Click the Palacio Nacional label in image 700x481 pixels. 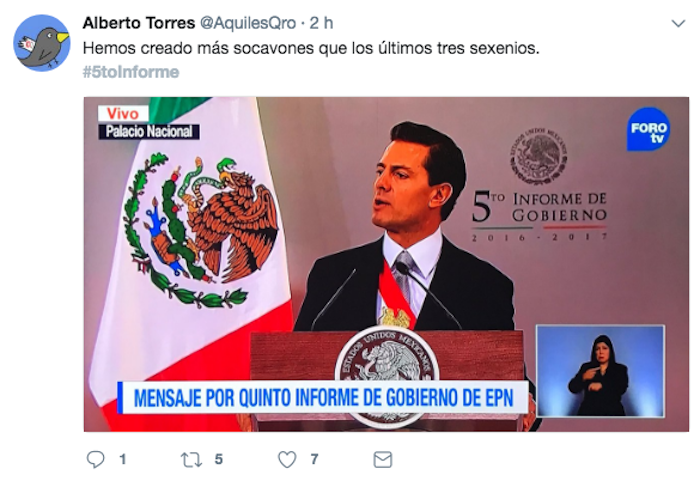pyautogui.click(x=149, y=131)
